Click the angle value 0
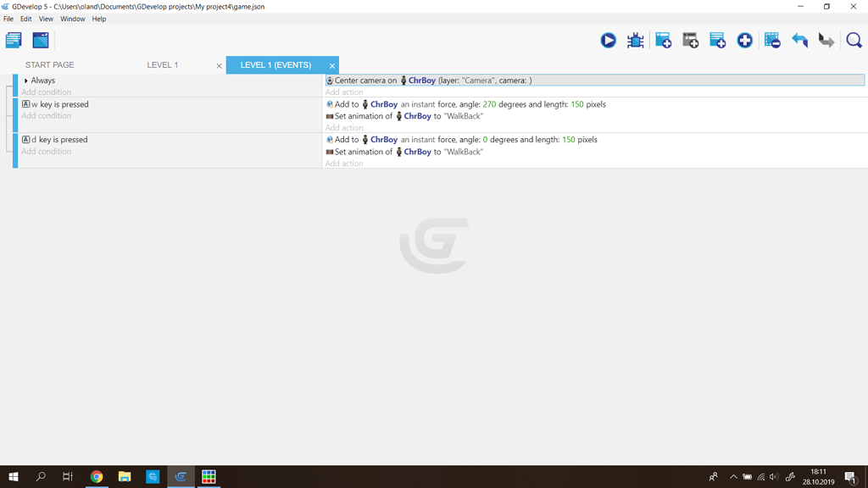The width and height of the screenshot is (868, 488). pos(485,140)
